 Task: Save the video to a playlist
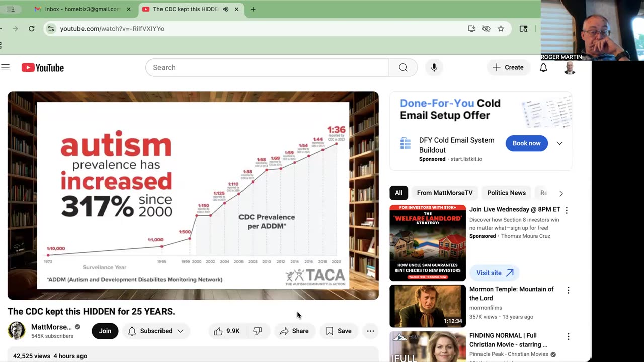[339, 331]
